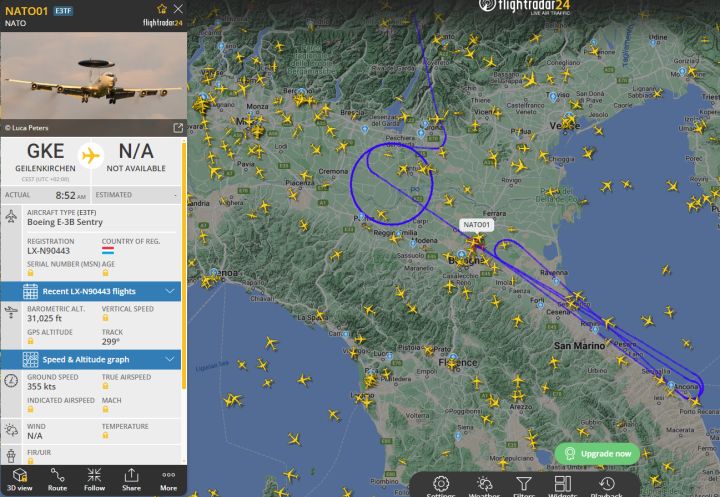Add NATO01 to favorites with the star icon

click(x=162, y=9)
